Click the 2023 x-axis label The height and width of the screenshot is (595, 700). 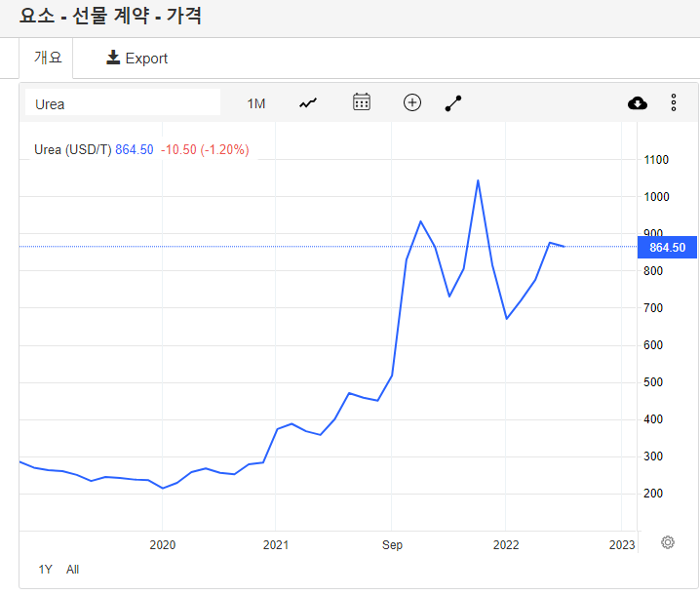(622, 545)
